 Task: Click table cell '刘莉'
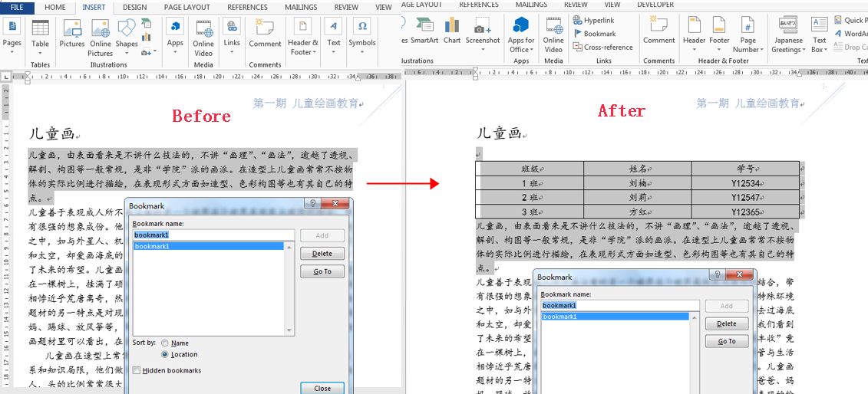coord(637,197)
